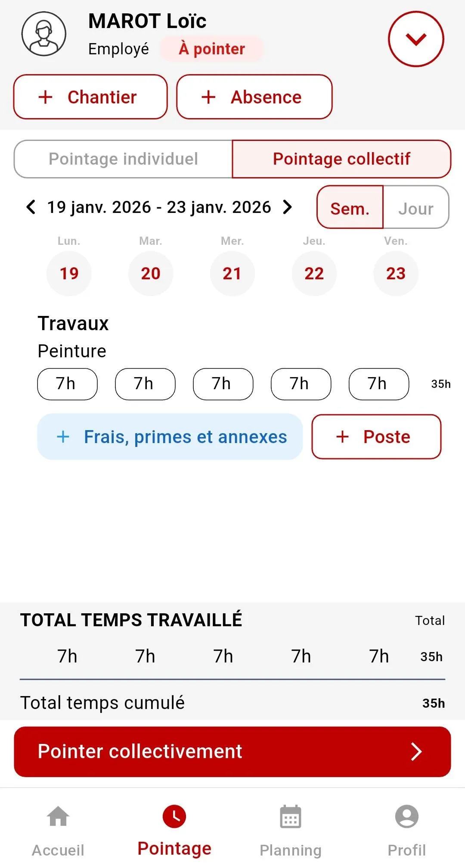Tap the employee avatar icon
This screenshot has width=465, height=868.
(44, 34)
